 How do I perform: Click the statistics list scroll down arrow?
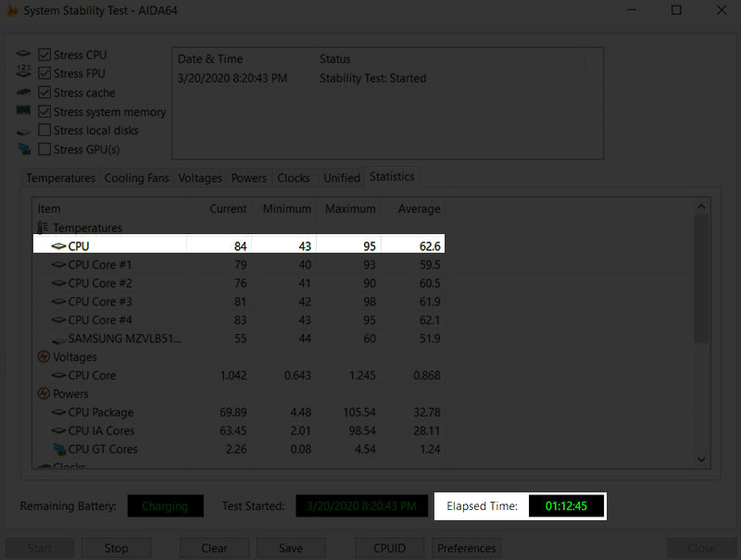pyautogui.click(x=701, y=459)
